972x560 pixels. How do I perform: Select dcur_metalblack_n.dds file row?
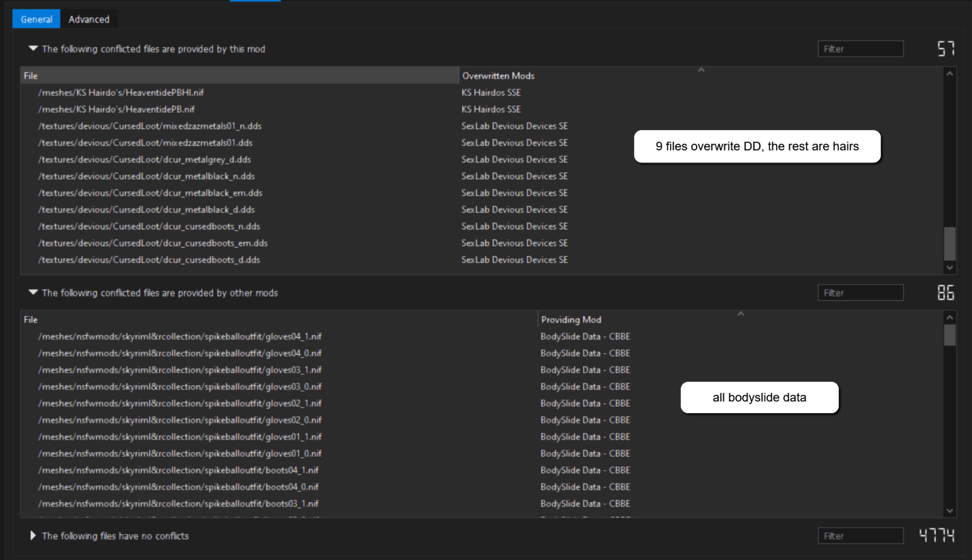[x=482, y=176]
